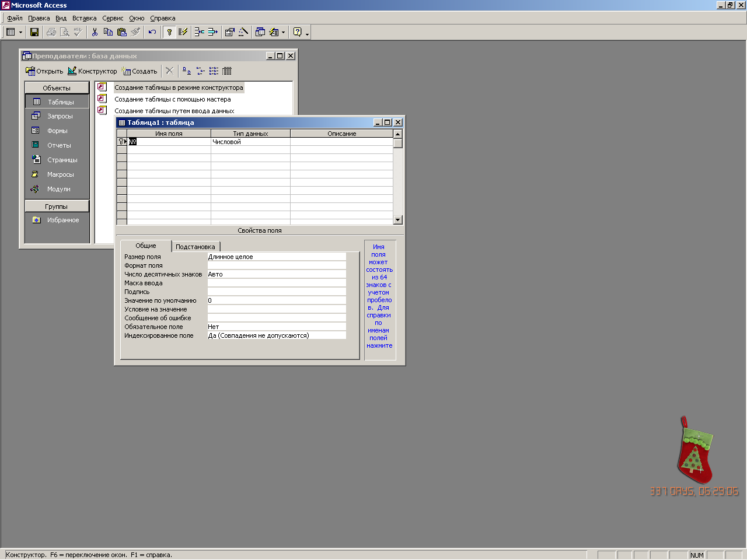
Task: Click the Large Icons view icon
Action: pyautogui.click(x=187, y=71)
